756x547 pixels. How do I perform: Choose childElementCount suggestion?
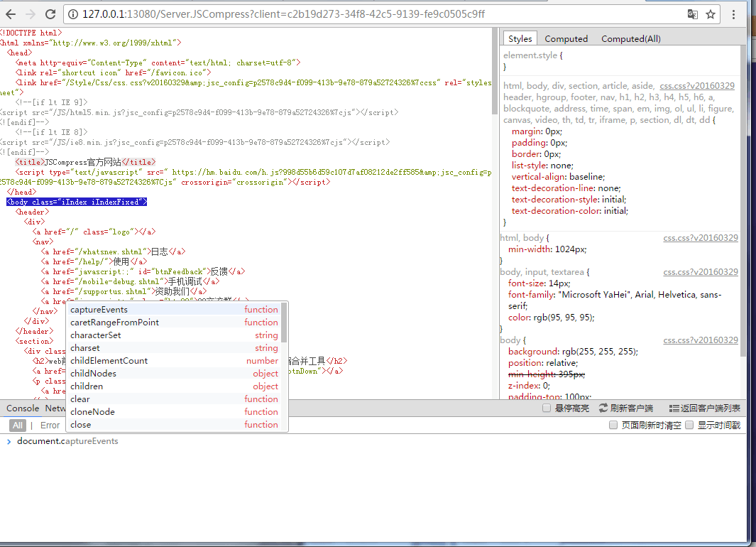click(x=174, y=360)
